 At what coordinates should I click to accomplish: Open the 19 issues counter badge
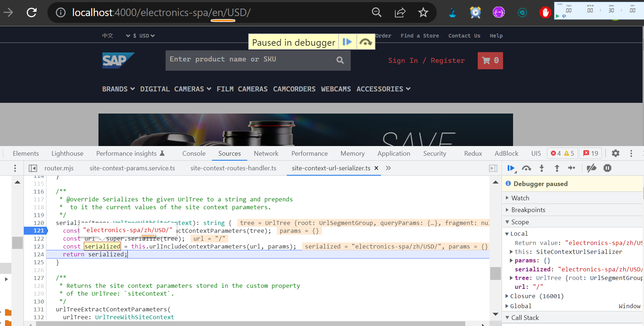point(590,153)
